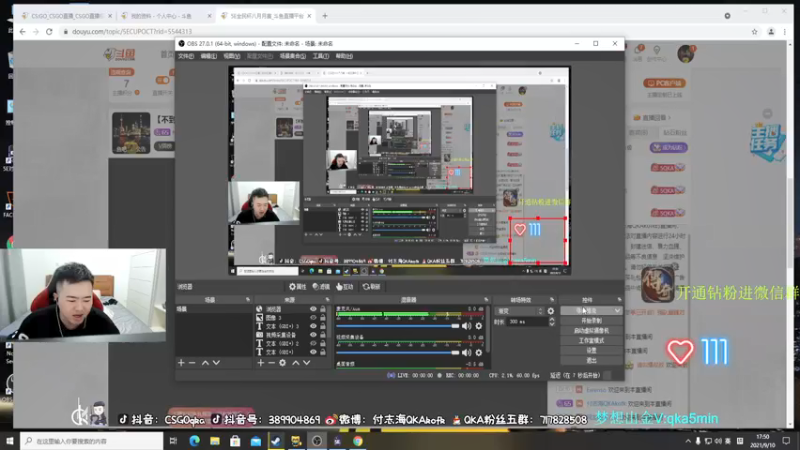
Task: Open 属性 for the selected source
Action: (x=297, y=287)
